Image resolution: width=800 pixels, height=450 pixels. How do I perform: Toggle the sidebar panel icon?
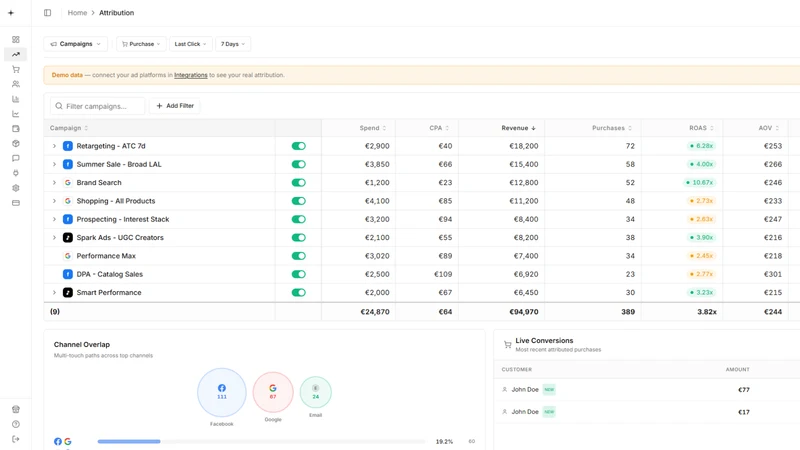click(47, 13)
